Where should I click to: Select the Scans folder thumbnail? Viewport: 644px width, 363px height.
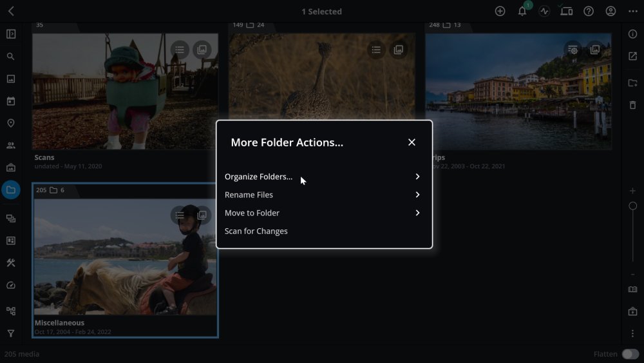[x=126, y=92]
